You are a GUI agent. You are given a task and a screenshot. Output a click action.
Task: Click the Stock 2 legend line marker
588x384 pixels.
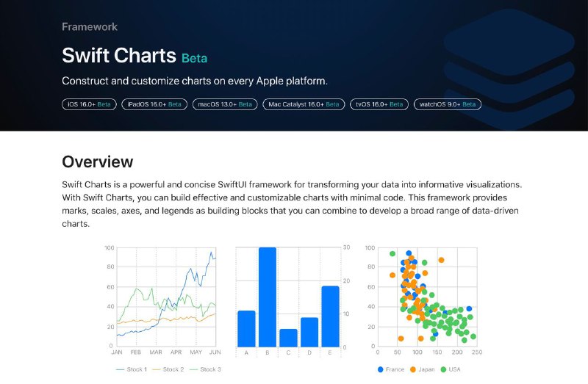[x=156, y=369]
